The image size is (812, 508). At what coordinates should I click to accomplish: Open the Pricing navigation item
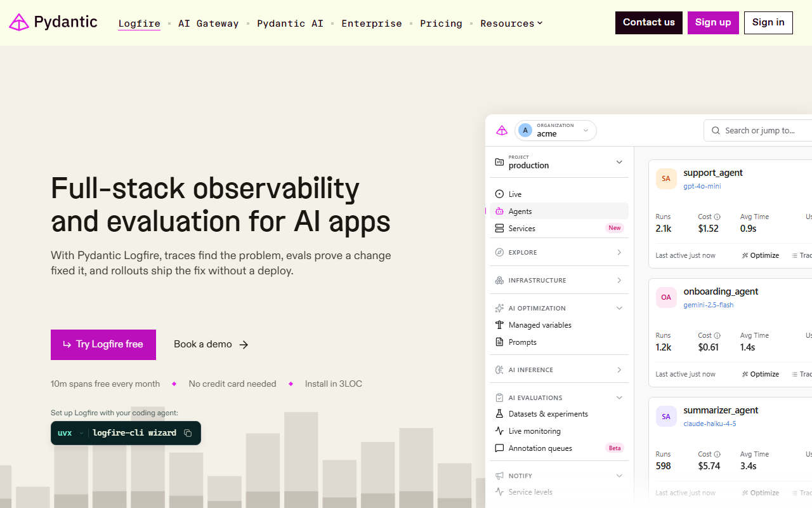[441, 23]
